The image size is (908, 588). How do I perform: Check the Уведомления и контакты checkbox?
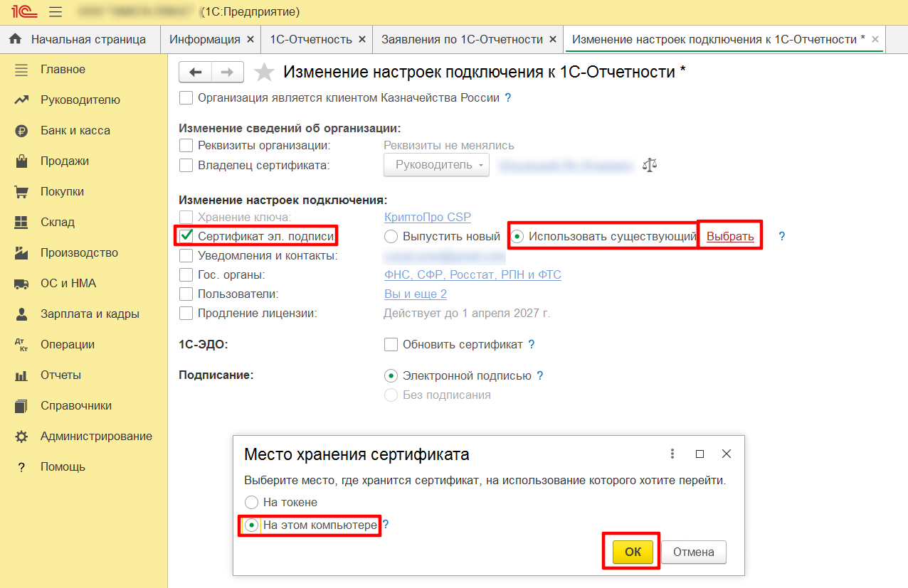[186, 255]
